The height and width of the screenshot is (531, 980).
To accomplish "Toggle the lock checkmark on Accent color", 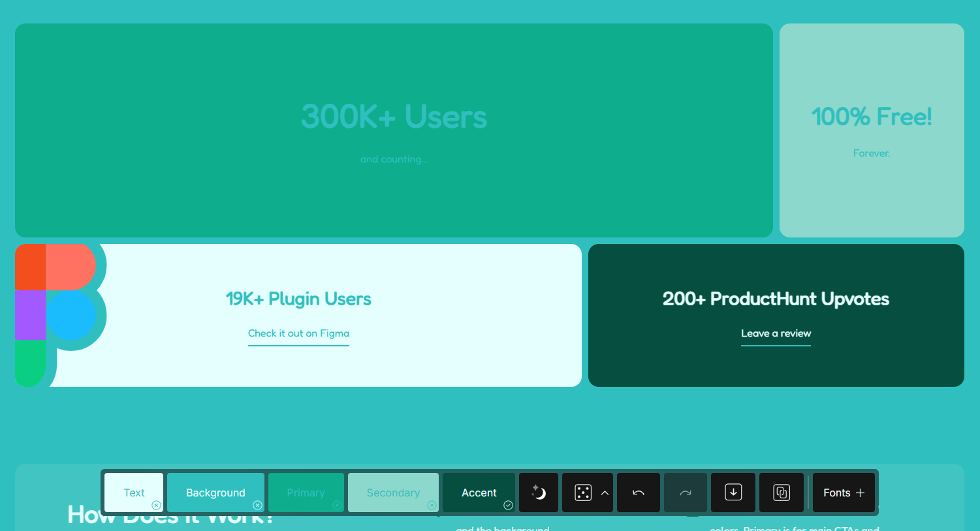I will point(508,505).
